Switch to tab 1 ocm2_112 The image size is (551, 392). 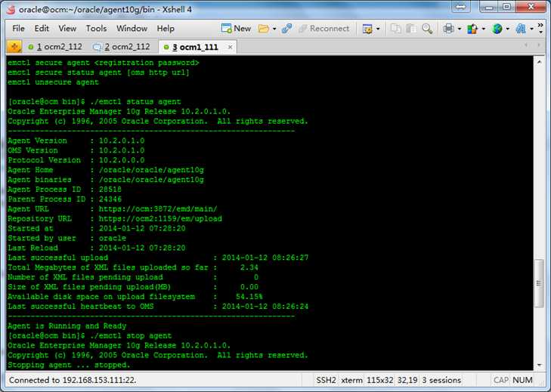click(55, 47)
